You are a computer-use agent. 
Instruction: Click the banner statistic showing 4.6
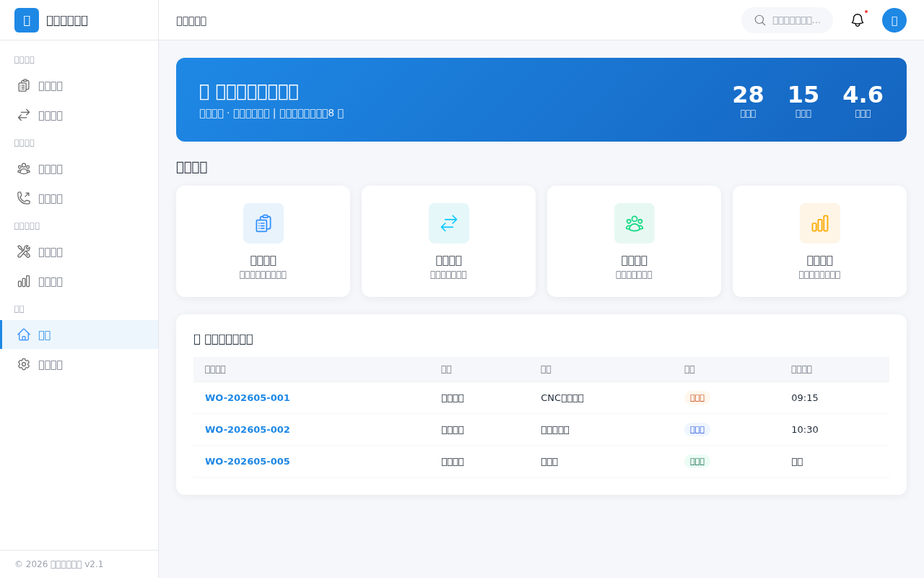point(863,100)
